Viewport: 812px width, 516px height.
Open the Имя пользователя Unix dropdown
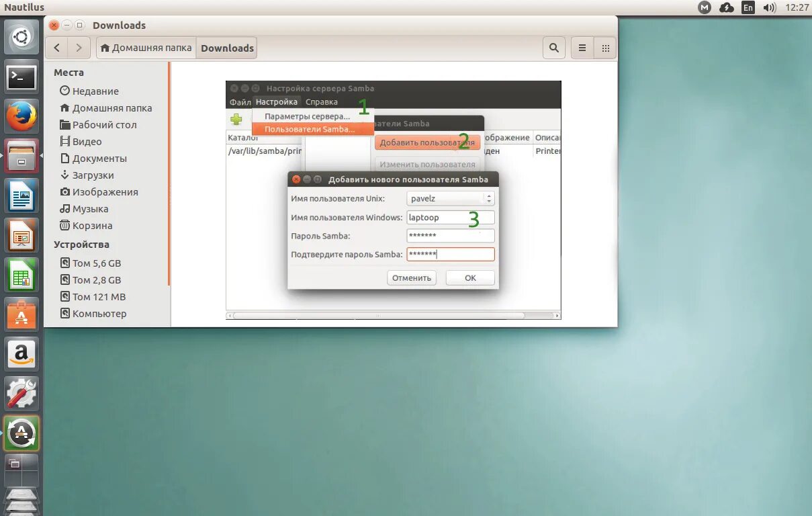click(451, 198)
